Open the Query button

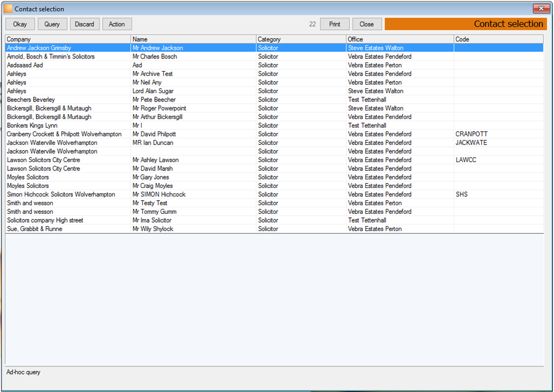point(52,24)
